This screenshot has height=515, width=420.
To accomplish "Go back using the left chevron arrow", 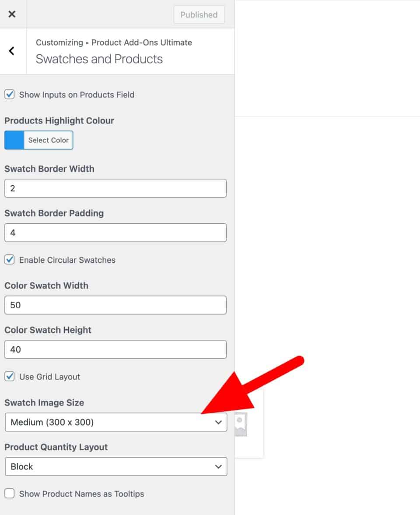I will (12, 51).
